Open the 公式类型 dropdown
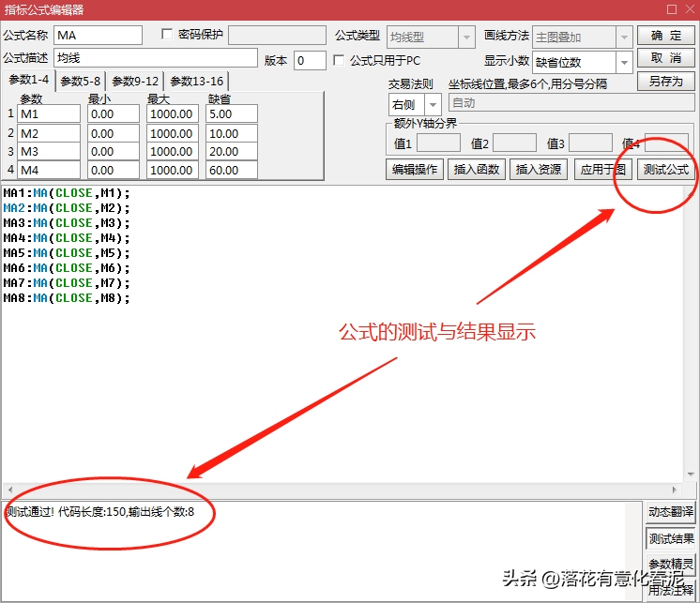 [466, 37]
